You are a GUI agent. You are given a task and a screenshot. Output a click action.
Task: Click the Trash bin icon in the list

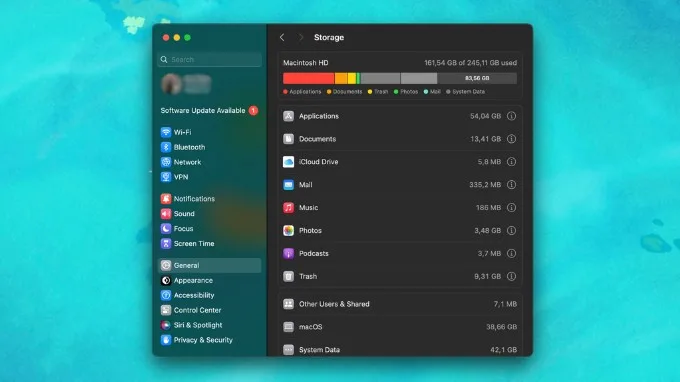pos(288,276)
